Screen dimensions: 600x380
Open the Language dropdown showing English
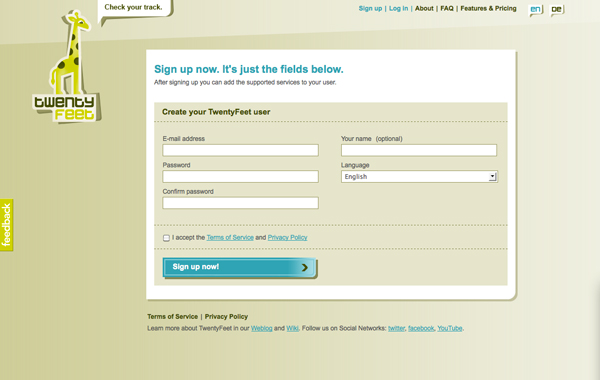(x=419, y=176)
